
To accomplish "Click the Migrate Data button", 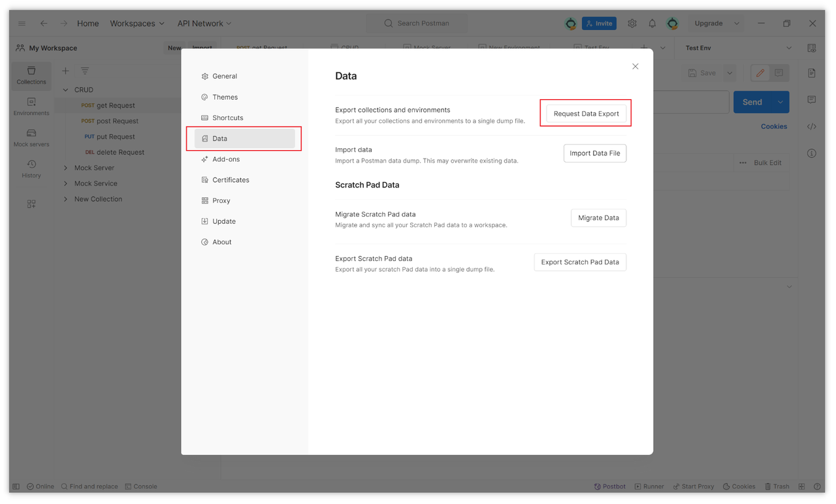I will click(598, 218).
